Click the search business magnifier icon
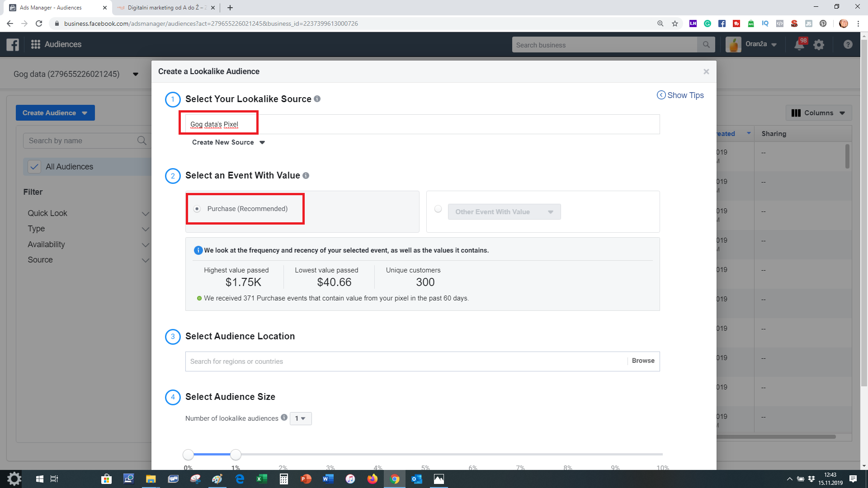The width and height of the screenshot is (868, 488). [x=706, y=45]
